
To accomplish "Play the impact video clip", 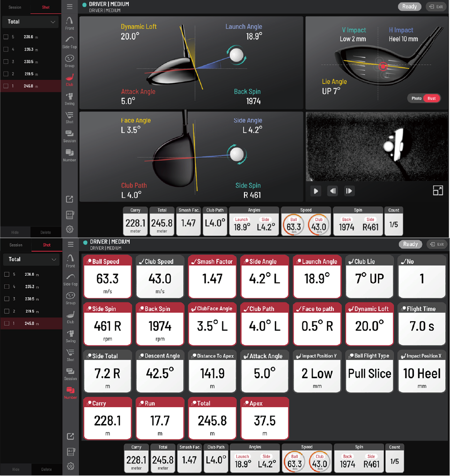I will [316, 191].
